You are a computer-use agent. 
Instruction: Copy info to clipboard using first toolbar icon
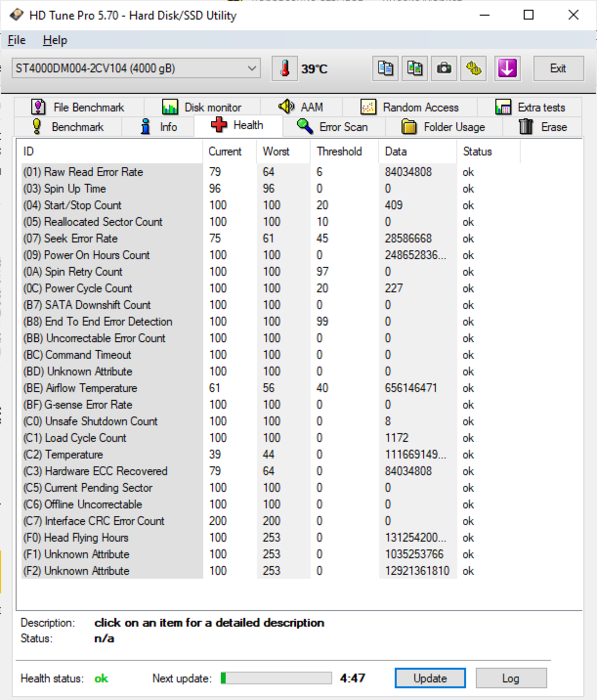click(x=385, y=69)
